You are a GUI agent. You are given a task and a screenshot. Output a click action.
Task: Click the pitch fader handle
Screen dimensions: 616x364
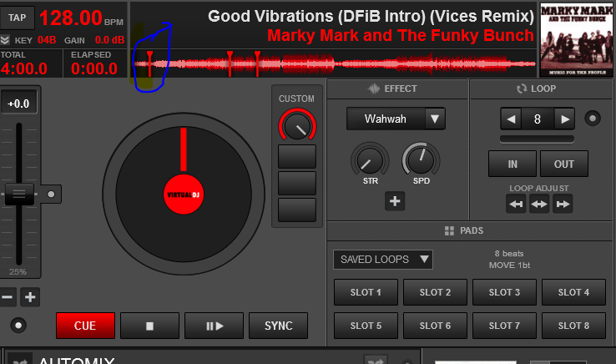(x=19, y=194)
